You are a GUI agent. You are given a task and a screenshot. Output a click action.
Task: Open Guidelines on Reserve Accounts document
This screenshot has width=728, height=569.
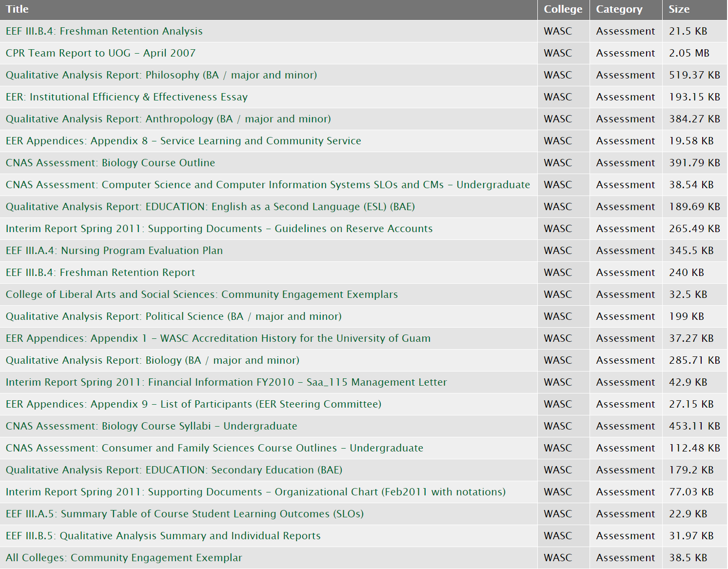219,229
